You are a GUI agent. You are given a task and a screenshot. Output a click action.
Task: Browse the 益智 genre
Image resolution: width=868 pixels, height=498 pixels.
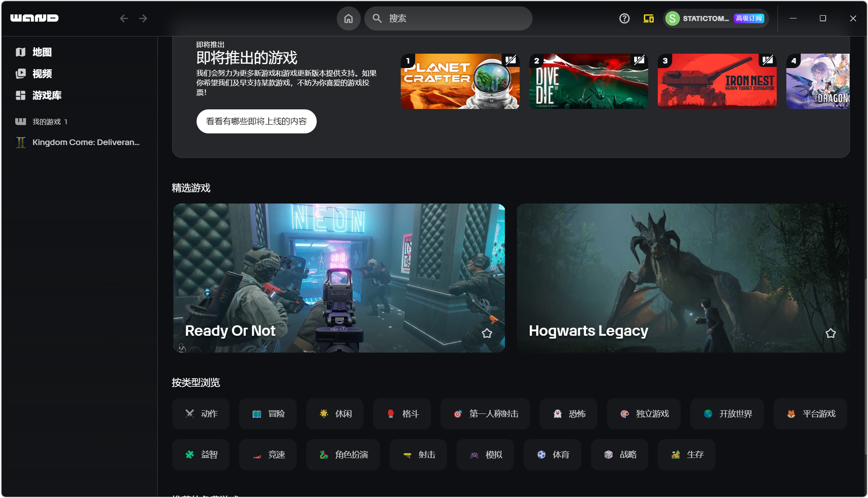(x=201, y=455)
